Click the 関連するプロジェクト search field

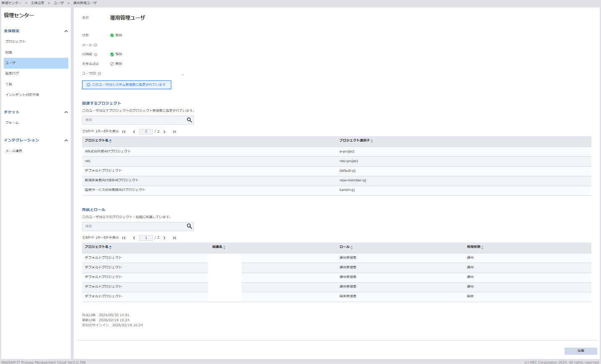point(134,120)
